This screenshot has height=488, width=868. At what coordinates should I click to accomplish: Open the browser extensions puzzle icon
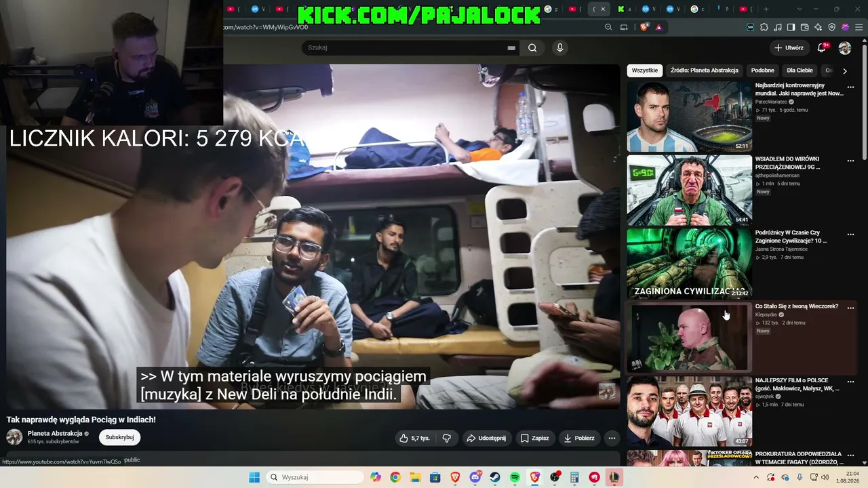[x=764, y=27]
